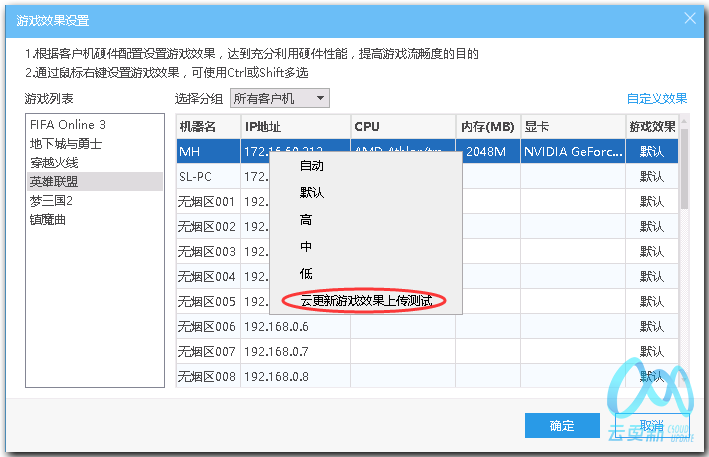709x457 pixels.
Task: Select 穿越火线 in game list
Action: click(95, 162)
